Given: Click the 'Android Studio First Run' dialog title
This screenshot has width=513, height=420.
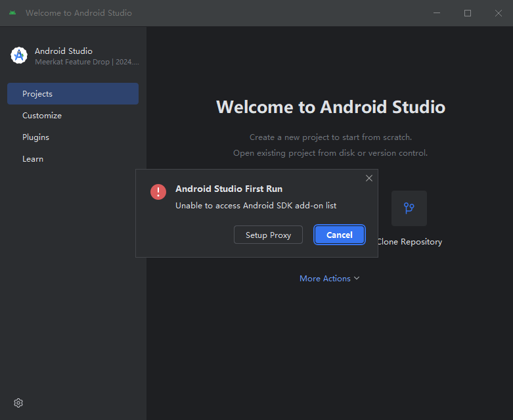Looking at the screenshot, I should click(x=229, y=189).
